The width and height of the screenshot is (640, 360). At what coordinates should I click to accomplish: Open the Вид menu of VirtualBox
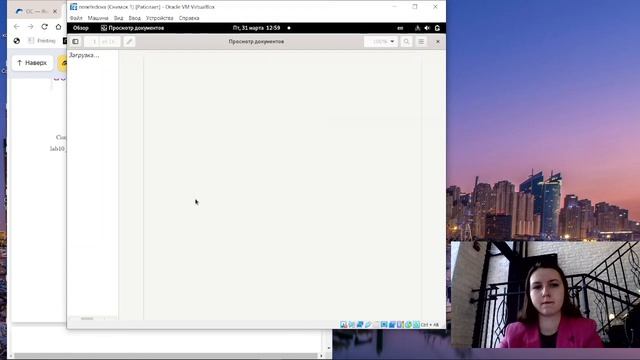pyautogui.click(x=118, y=18)
